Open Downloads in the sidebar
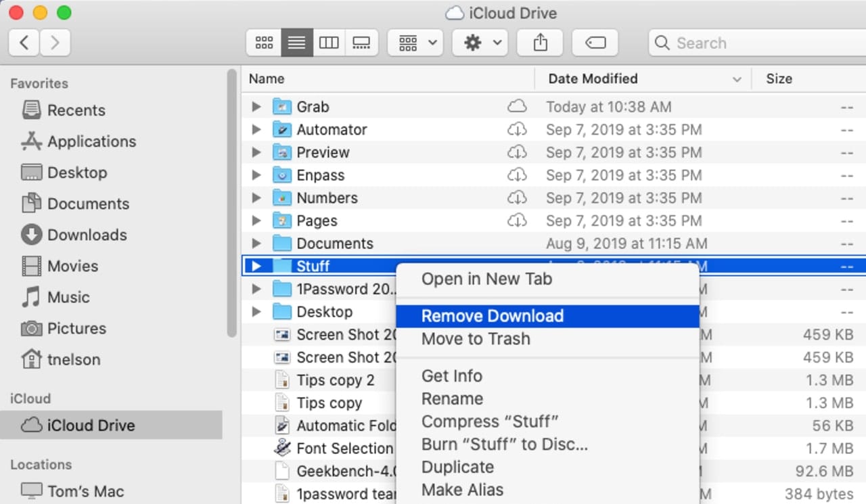 [87, 235]
